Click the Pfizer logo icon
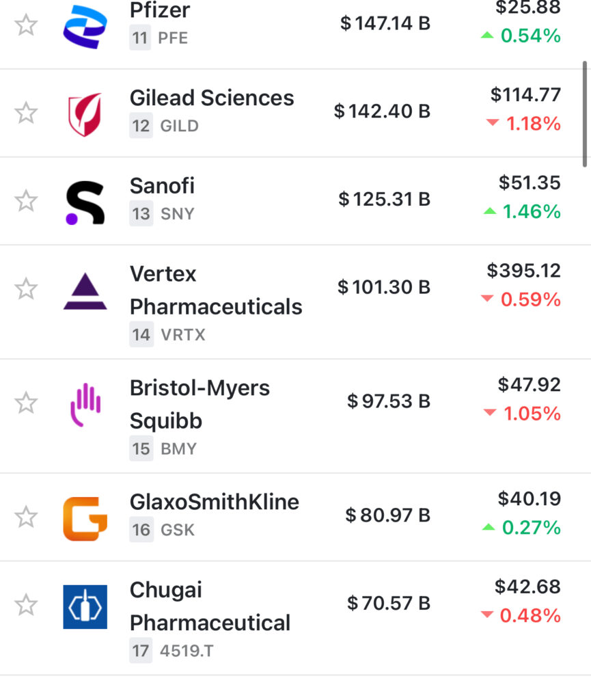 (x=85, y=27)
